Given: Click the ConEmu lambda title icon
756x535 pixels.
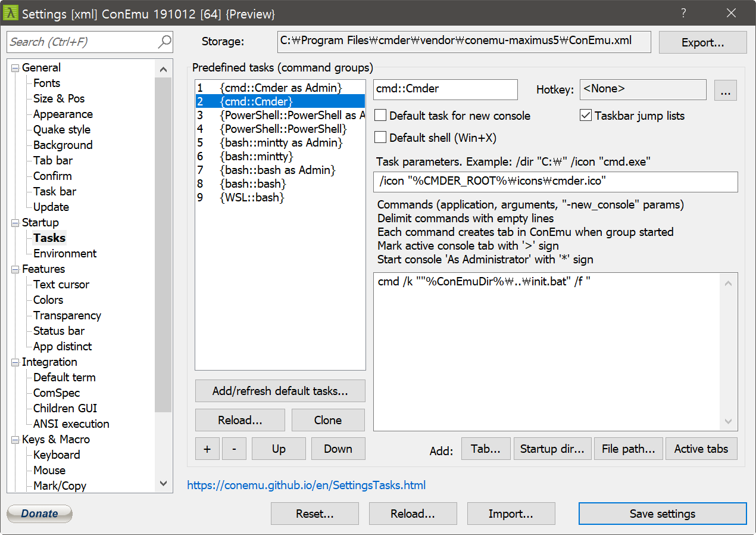Looking at the screenshot, I should click(x=11, y=13).
